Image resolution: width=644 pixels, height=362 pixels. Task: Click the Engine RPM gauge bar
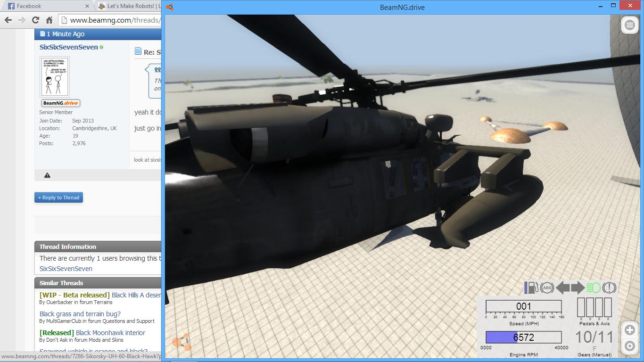coord(524,337)
